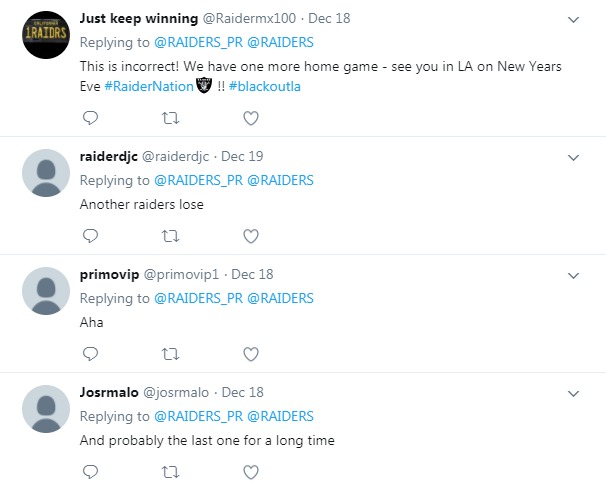Open the options chevron on primovip's tweet

coord(574,274)
